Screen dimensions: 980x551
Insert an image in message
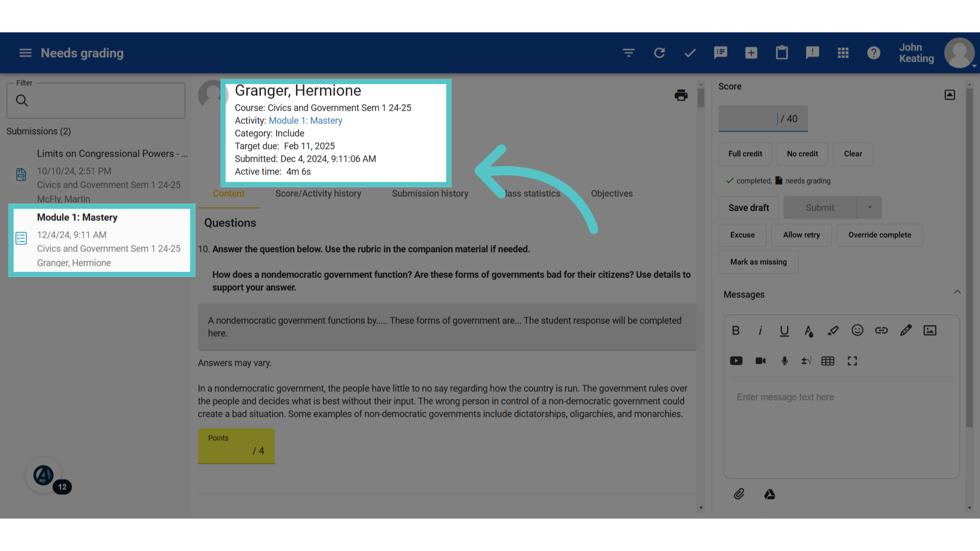[930, 331]
